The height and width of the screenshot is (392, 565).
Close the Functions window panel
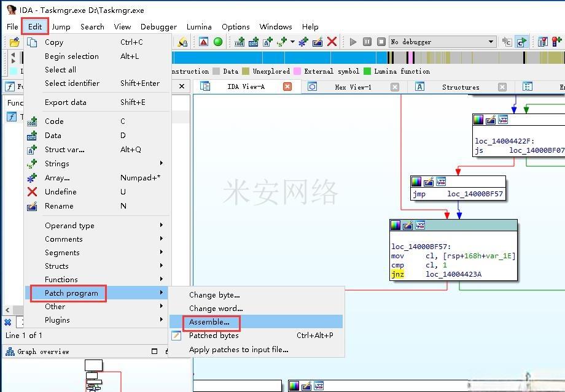point(182,86)
